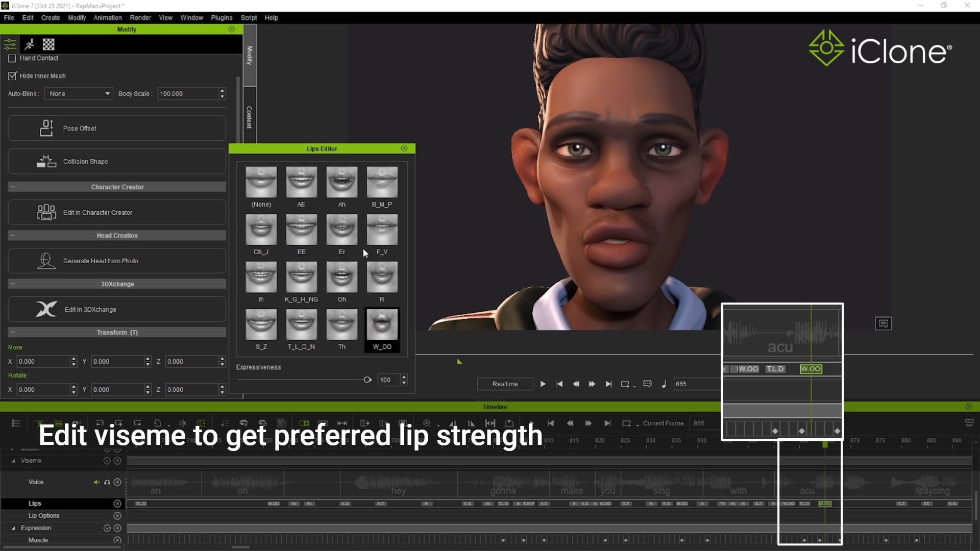
Task: Adjust the Expressiveness slider handle
Action: coord(367,380)
